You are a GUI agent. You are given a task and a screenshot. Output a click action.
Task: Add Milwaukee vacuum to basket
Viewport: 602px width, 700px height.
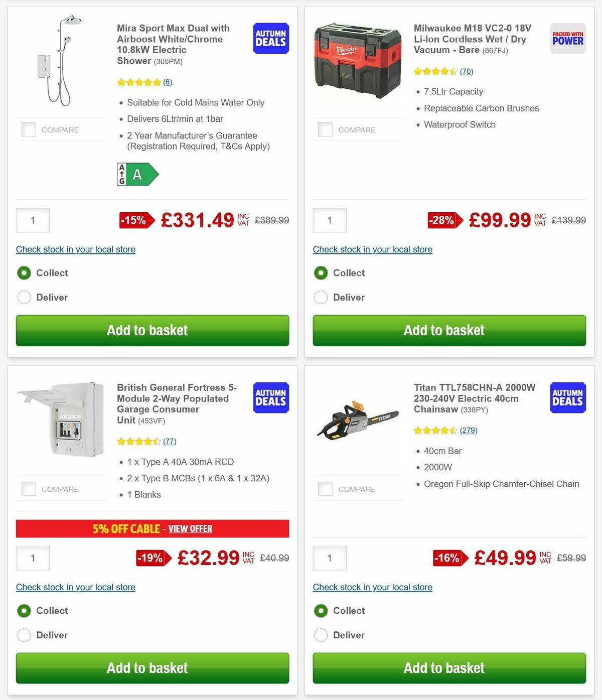[444, 330]
